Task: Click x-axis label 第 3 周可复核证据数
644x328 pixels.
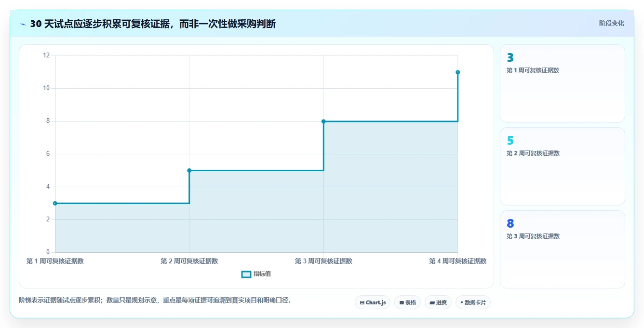Action: coord(323,261)
